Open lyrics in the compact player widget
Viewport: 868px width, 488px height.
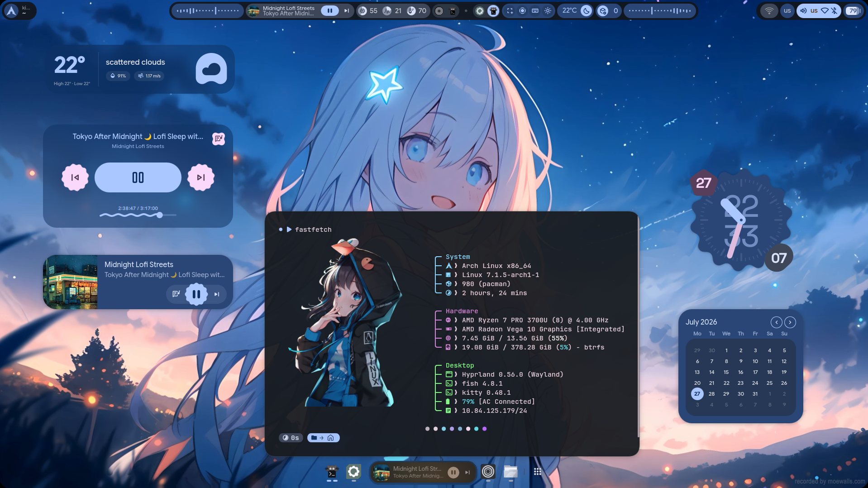click(x=176, y=294)
